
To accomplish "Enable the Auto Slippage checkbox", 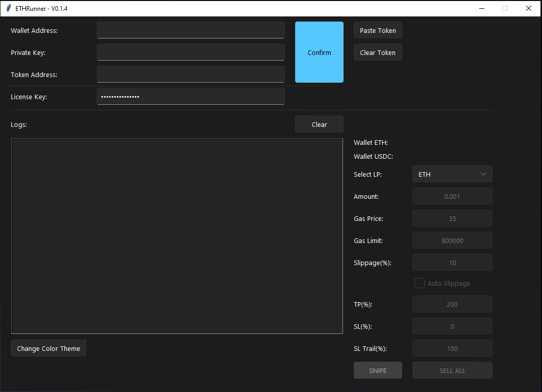I will coord(420,283).
